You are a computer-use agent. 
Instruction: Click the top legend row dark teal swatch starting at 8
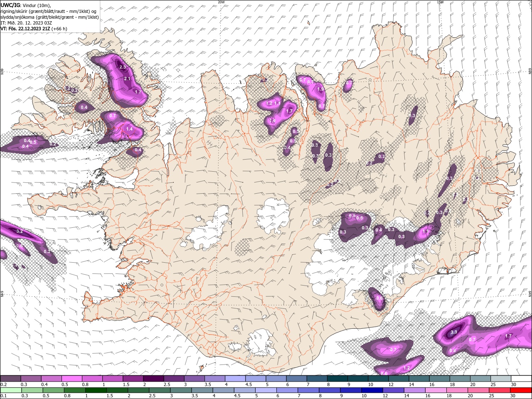(x=337, y=378)
